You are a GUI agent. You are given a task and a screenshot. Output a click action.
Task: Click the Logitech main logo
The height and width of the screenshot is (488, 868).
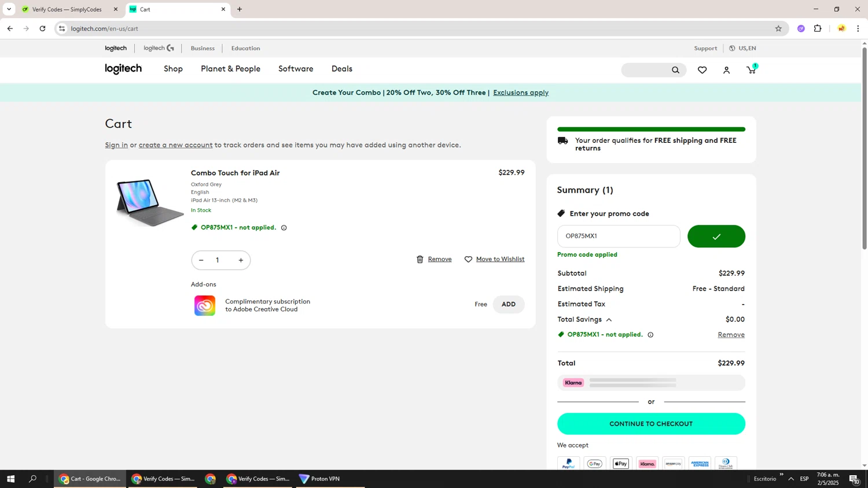click(x=123, y=69)
